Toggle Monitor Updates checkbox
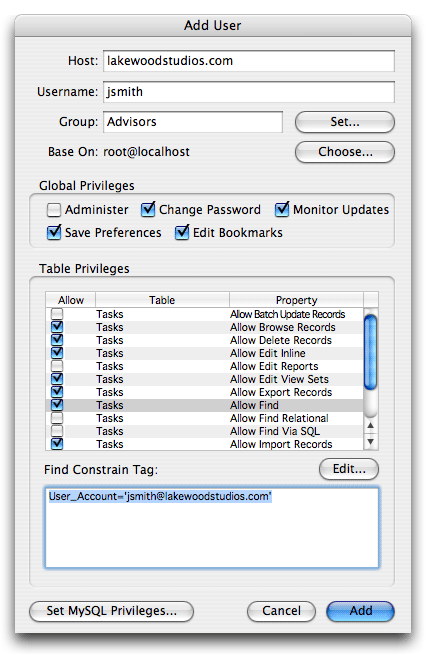The height and width of the screenshot is (654, 431). 282,209
